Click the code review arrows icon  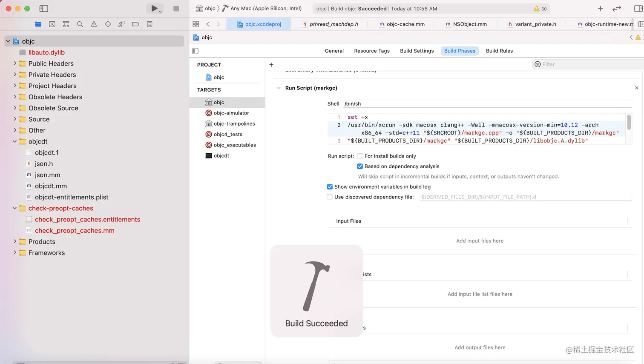(617, 9)
